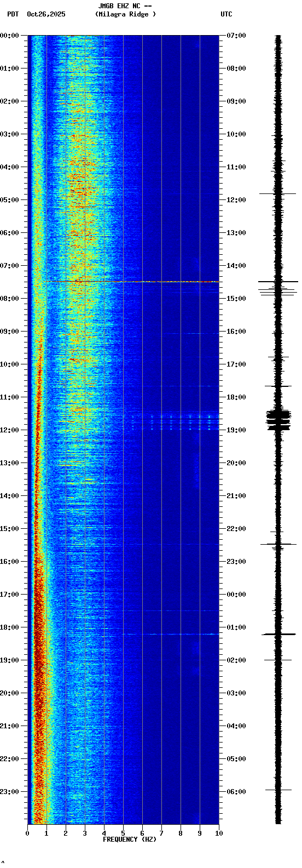Screen dimensions: 302x868
Task: Click the PDT '08:00' time label
Action: [9, 299]
